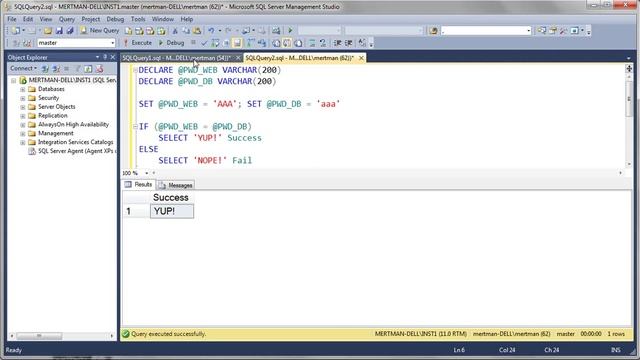640x360 pixels.
Task: Cut selection with the scissors icon
Action: 175,31
